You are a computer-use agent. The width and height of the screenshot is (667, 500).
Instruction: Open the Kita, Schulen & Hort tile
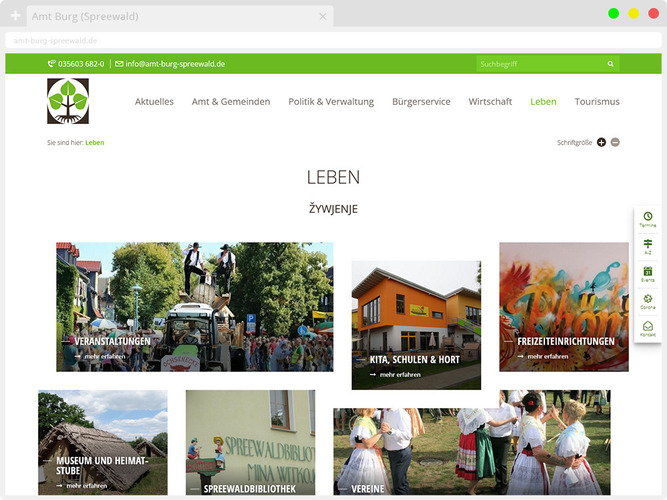point(416,325)
